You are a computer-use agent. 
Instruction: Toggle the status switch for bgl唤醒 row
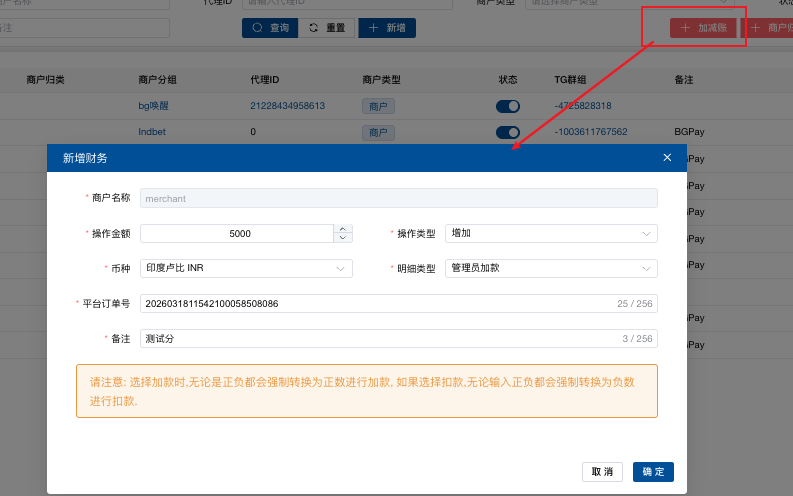click(508, 106)
